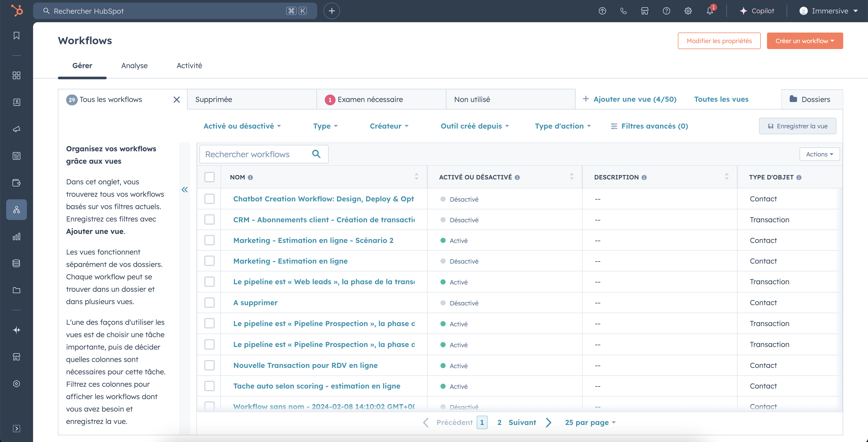
Task: Open the help question mark icon
Action: coord(666,11)
